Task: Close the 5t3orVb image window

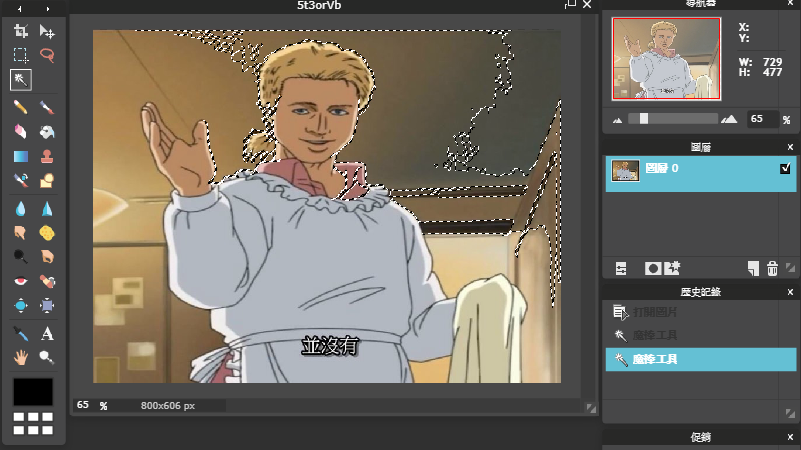Action: pyautogui.click(x=587, y=5)
